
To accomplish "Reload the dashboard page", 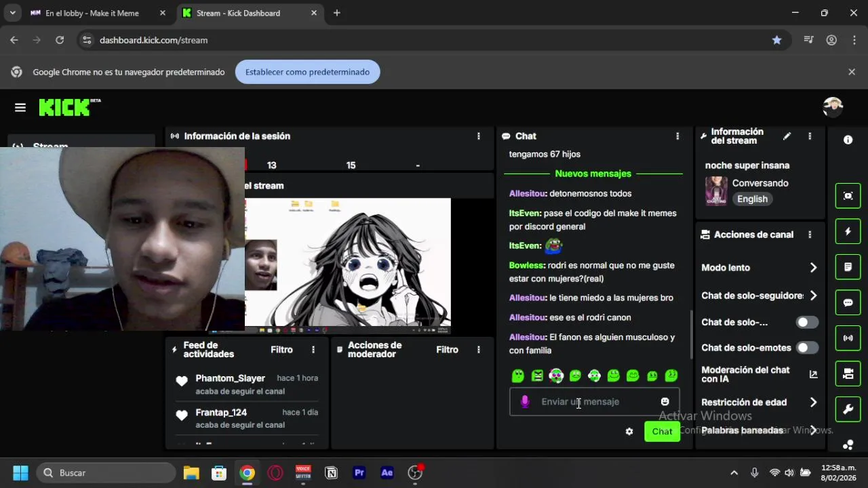I will pyautogui.click(x=60, y=40).
